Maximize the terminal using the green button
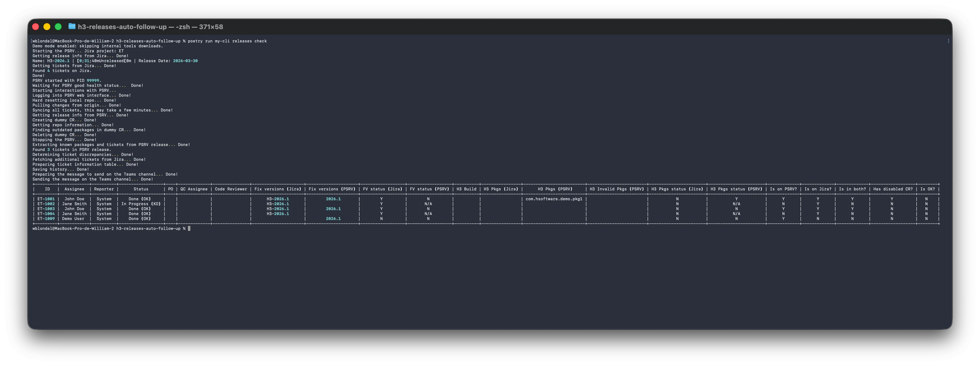The height and width of the screenshot is (366, 980). tap(58, 27)
